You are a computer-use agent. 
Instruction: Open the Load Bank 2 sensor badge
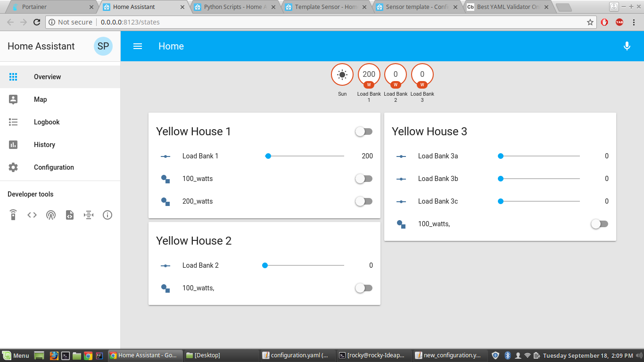click(x=396, y=74)
